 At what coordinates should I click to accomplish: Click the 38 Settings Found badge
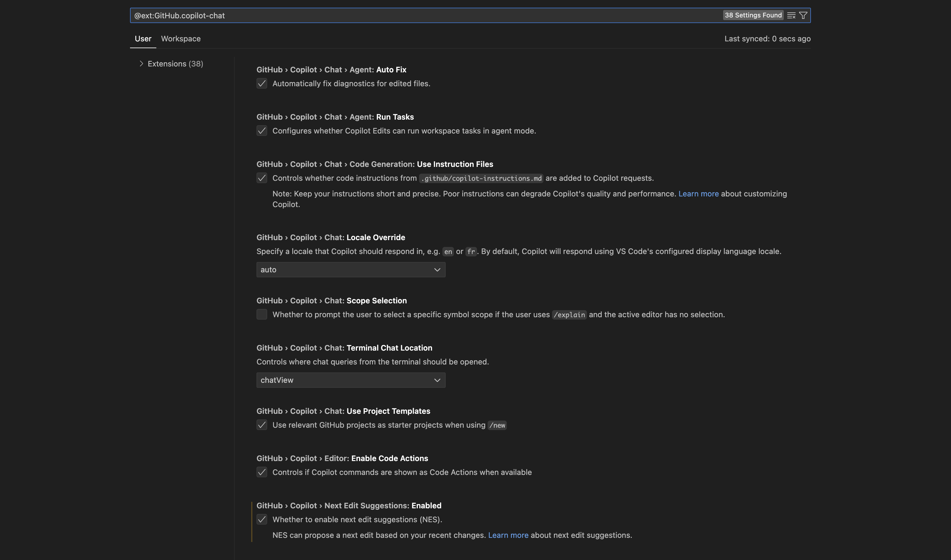753,15
